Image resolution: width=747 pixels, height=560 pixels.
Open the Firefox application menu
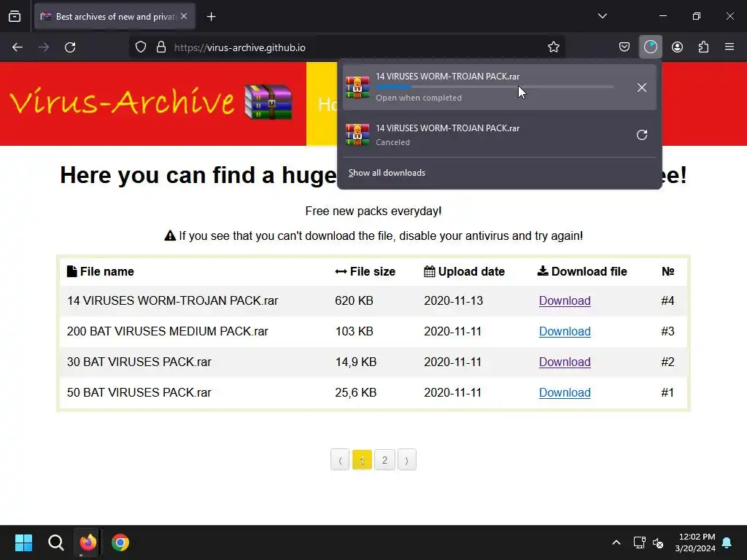[729, 47]
